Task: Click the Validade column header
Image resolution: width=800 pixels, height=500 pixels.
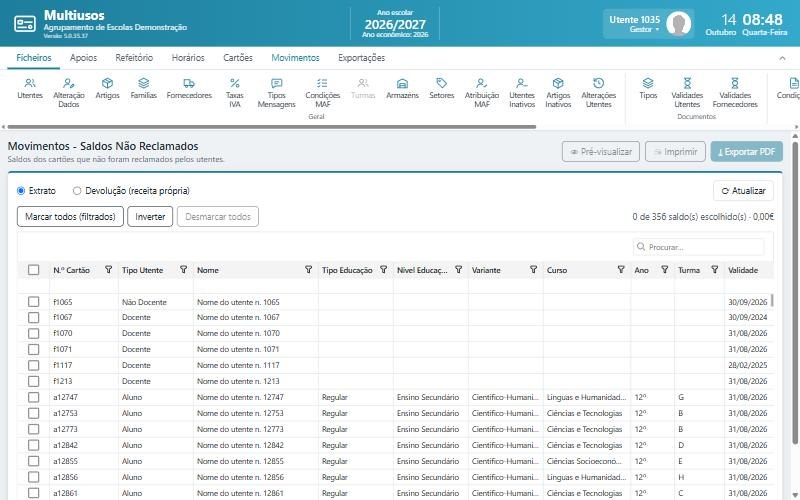Action: click(743, 270)
